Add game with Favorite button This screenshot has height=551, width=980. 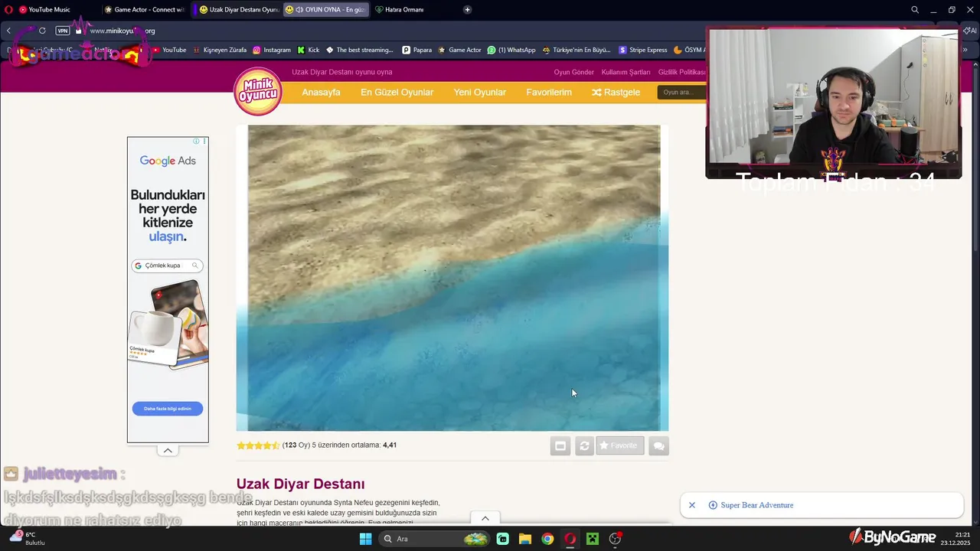(x=620, y=445)
